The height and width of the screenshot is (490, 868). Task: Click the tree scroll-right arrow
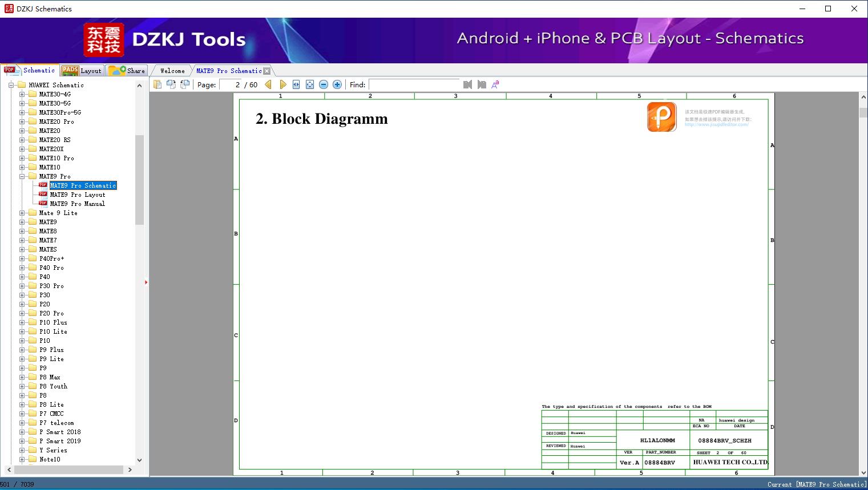click(x=130, y=469)
